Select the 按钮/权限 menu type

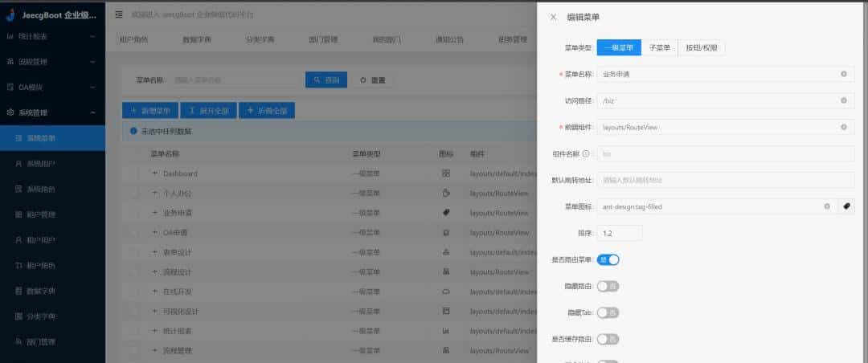pyautogui.click(x=702, y=47)
